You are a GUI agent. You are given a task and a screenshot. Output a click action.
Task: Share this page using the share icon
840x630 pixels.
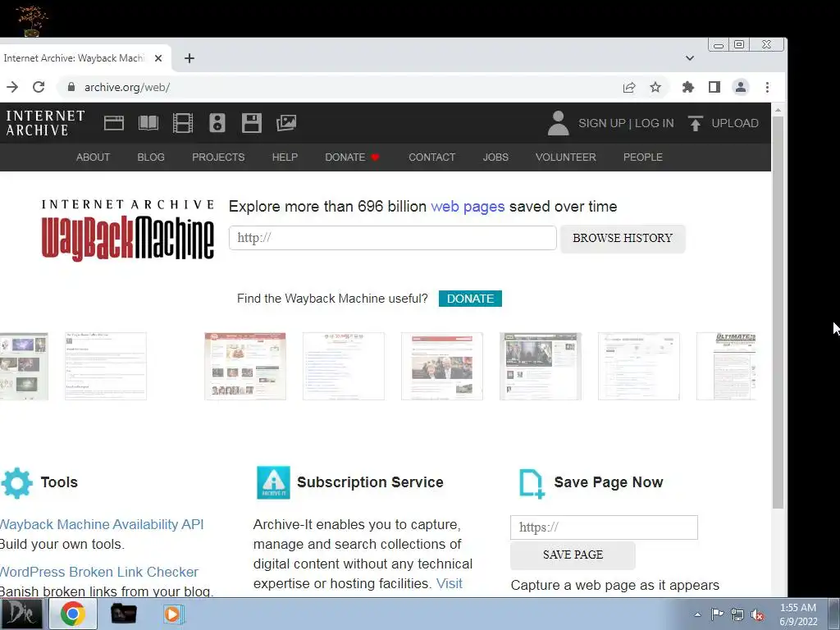point(629,87)
